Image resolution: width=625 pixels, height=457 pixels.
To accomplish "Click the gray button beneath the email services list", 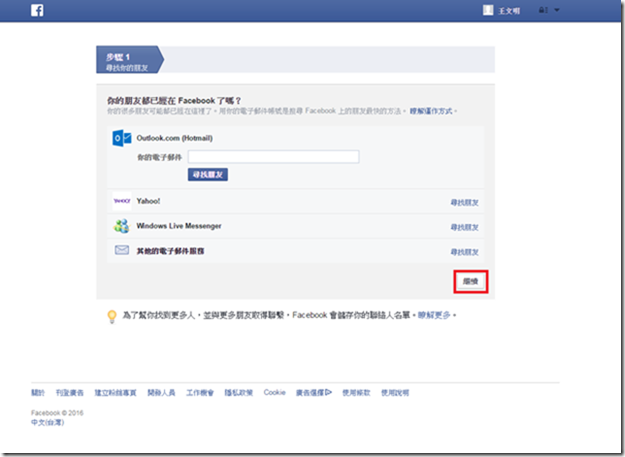I will (x=470, y=281).
